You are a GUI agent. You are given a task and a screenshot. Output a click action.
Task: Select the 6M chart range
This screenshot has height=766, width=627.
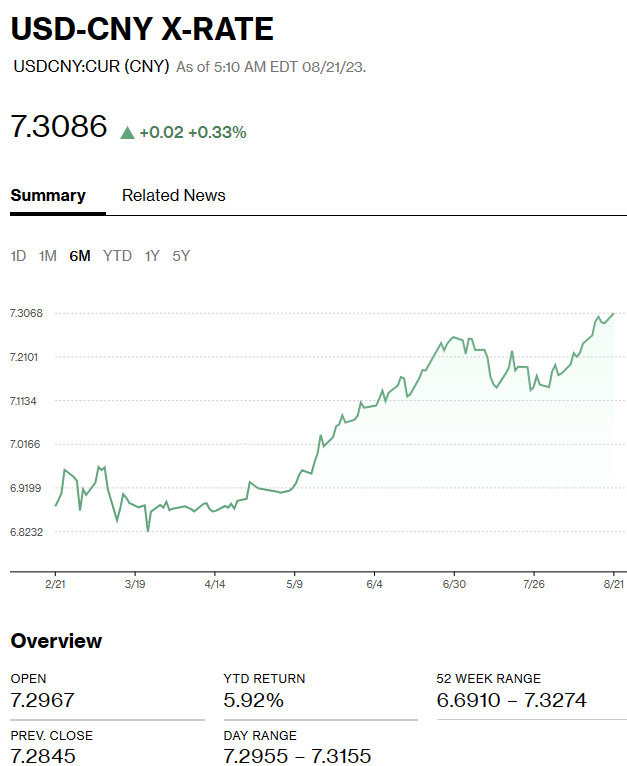[80, 256]
